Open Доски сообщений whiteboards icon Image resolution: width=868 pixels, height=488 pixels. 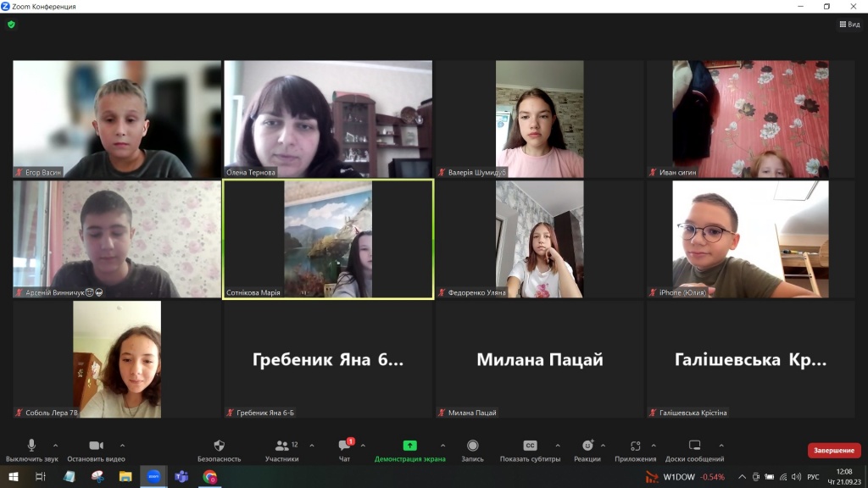coord(694,446)
